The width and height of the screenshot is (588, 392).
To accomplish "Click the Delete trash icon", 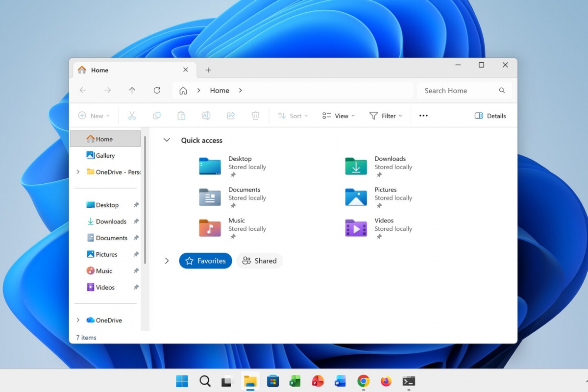I will [255, 116].
